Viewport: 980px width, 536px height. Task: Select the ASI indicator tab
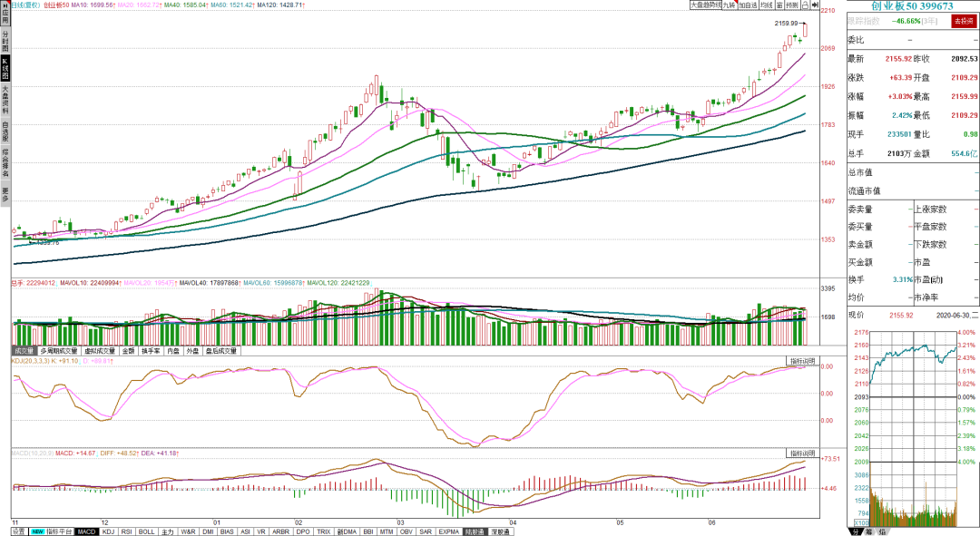[245, 531]
